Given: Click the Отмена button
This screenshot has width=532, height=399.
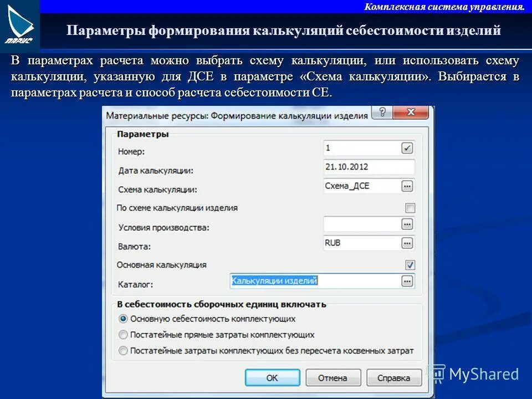Looking at the screenshot, I should coord(334,377).
